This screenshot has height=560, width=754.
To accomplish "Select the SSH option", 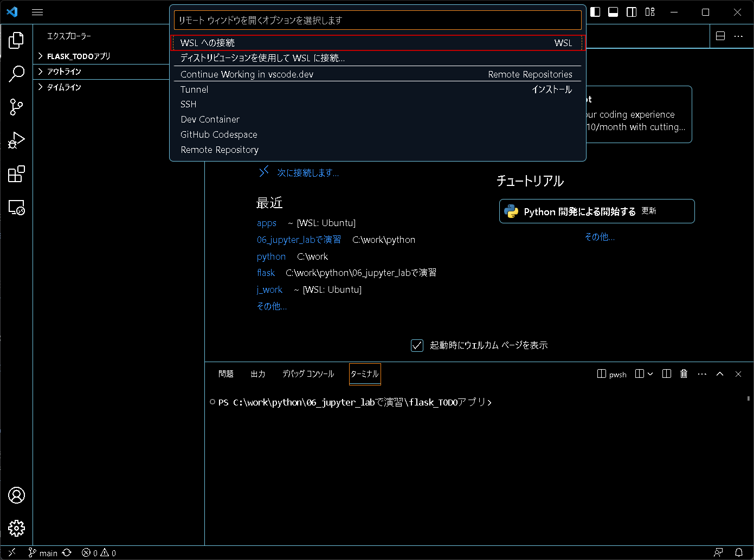I will [377, 104].
